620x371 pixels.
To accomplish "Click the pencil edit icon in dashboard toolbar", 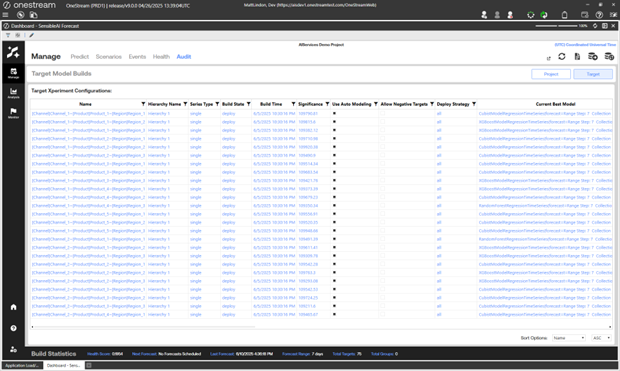I will tap(32, 35).
